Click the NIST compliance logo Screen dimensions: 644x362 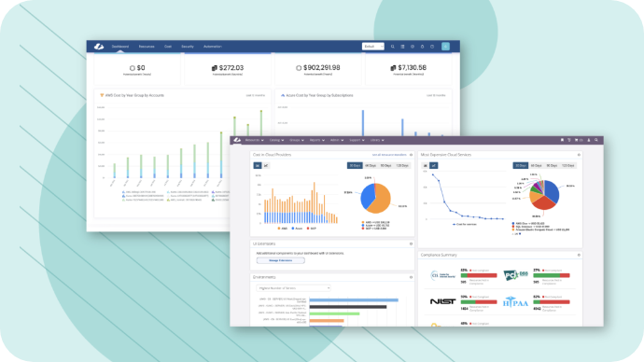click(x=442, y=301)
